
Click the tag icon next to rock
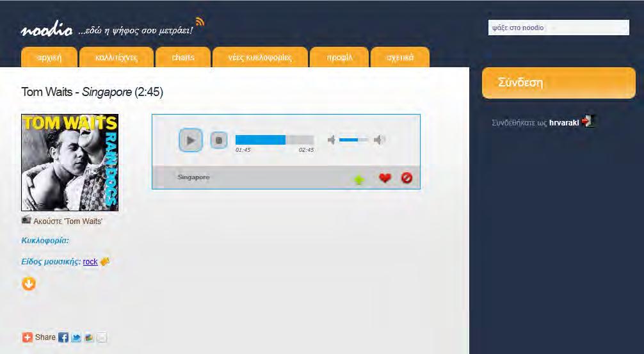(105, 261)
